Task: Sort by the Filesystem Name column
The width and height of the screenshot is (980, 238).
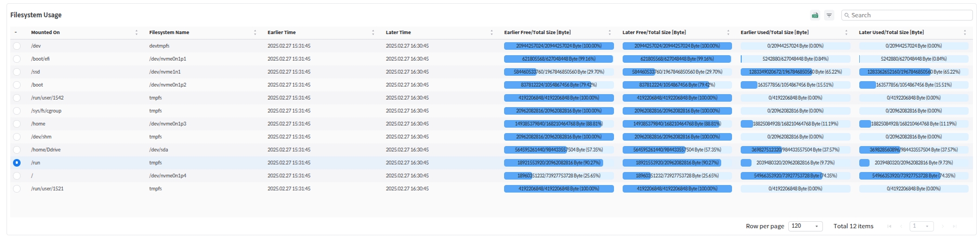Action: tap(255, 32)
